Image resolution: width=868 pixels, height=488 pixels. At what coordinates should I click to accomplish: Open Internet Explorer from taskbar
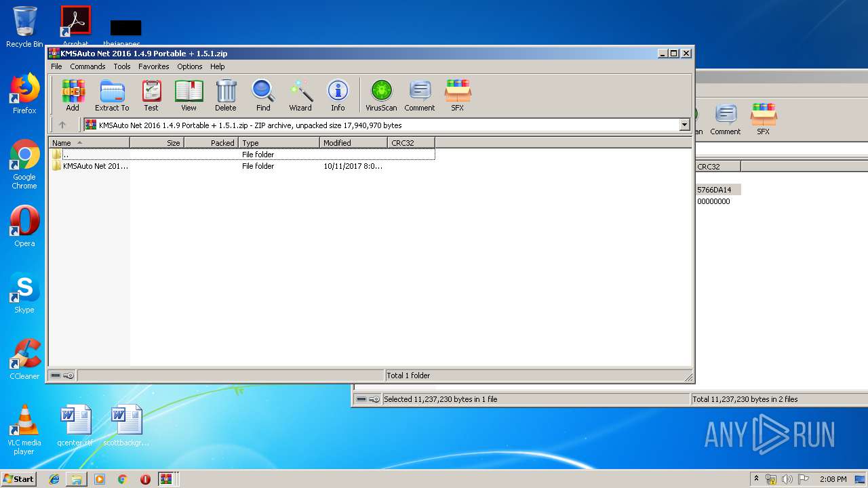(x=54, y=479)
